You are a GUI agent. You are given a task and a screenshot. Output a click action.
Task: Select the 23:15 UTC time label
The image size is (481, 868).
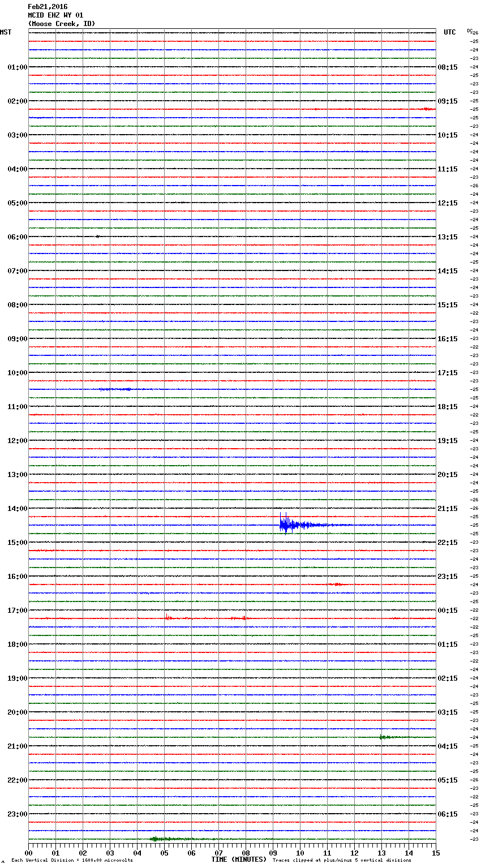tap(448, 577)
